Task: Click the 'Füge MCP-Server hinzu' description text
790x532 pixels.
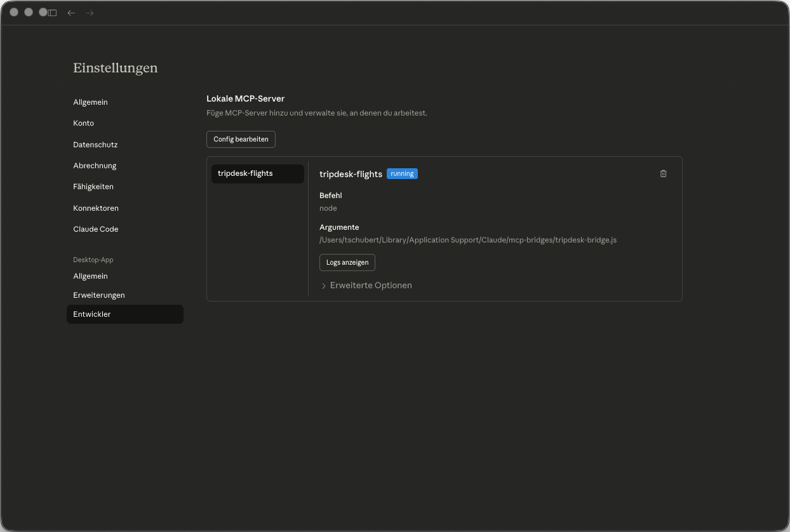Action: (317, 113)
